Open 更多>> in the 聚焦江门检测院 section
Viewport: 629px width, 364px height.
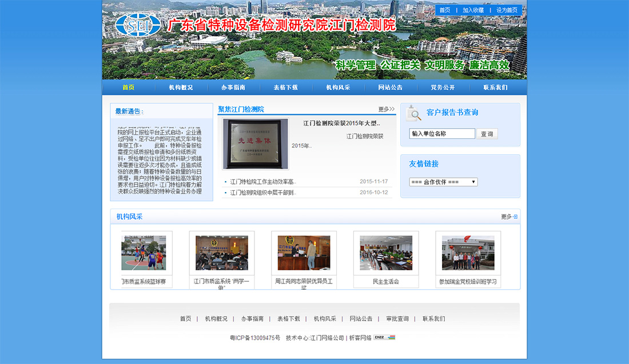coord(386,109)
